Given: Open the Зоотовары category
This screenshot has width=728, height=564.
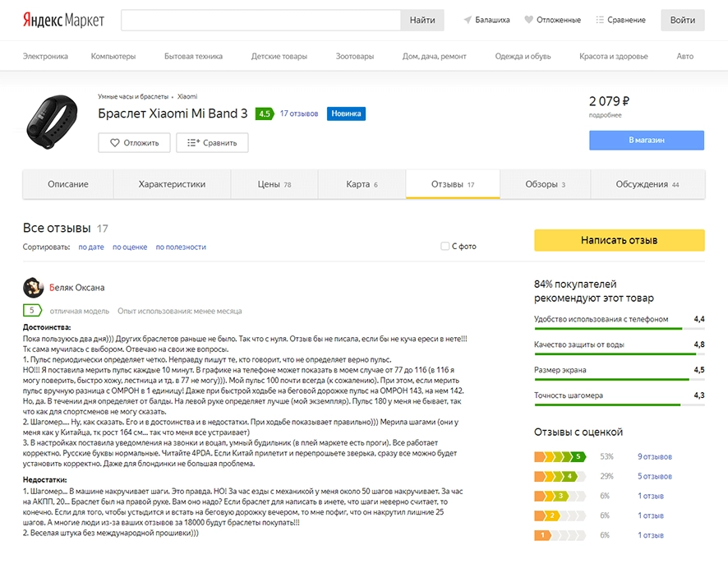Looking at the screenshot, I should (355, 56).
